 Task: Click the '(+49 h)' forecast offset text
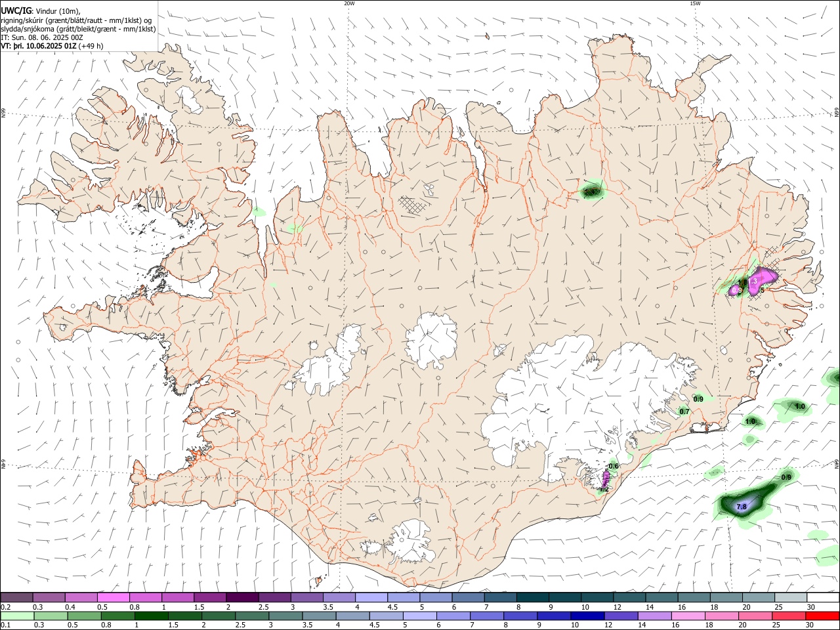point(91,46)
